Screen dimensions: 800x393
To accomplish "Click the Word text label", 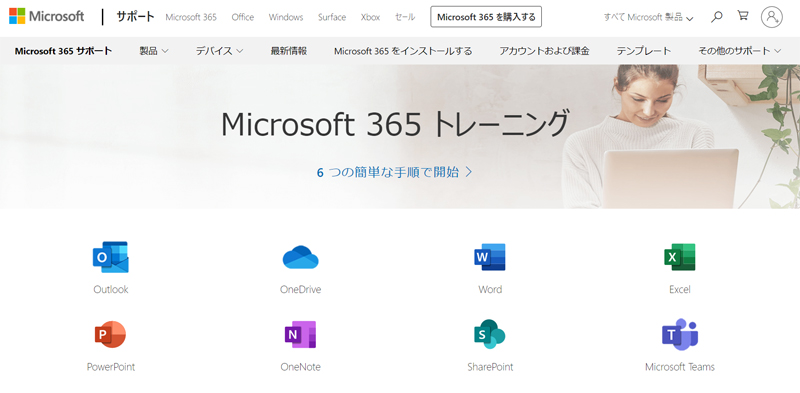I will pos(490,289).
